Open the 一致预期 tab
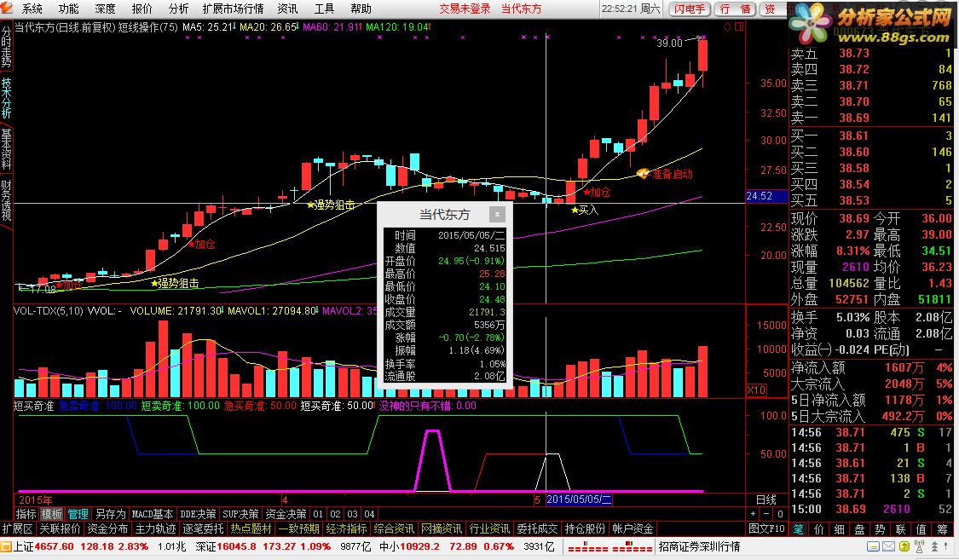This screenshot has width=959, height=560. 298,528
